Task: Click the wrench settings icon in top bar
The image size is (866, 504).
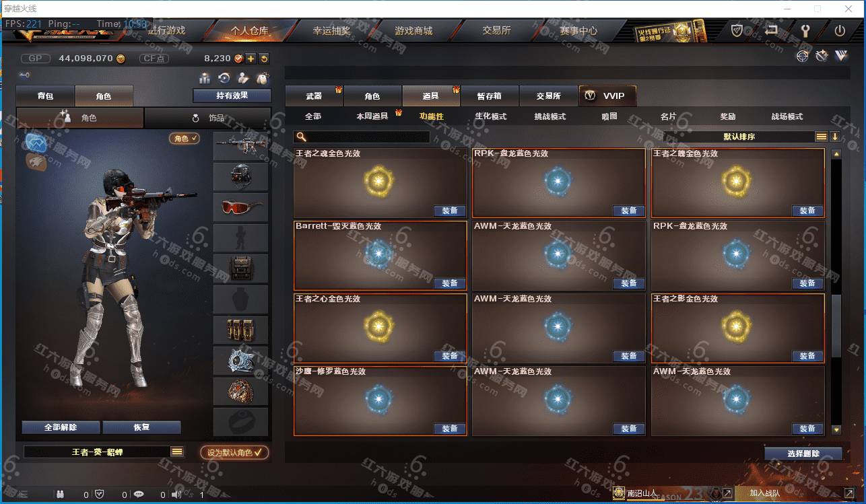Action: (x=805, y=30)
